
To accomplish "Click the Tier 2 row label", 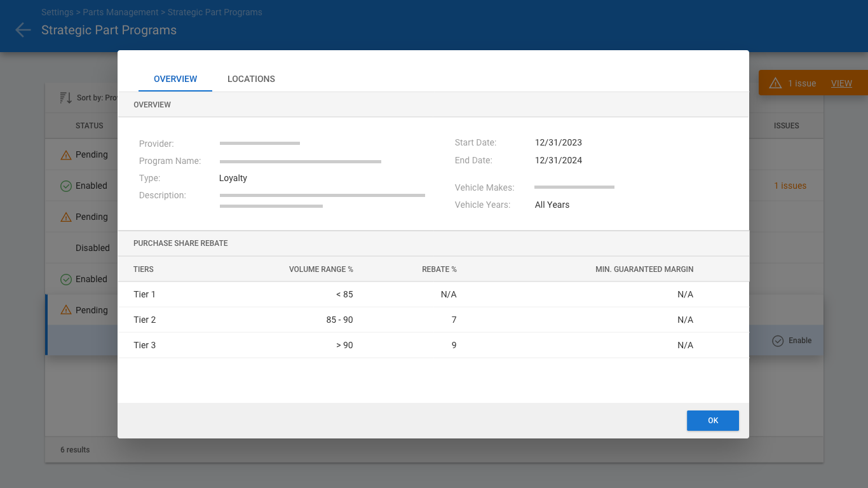I will pyautogui.click(x=144, y=320).
